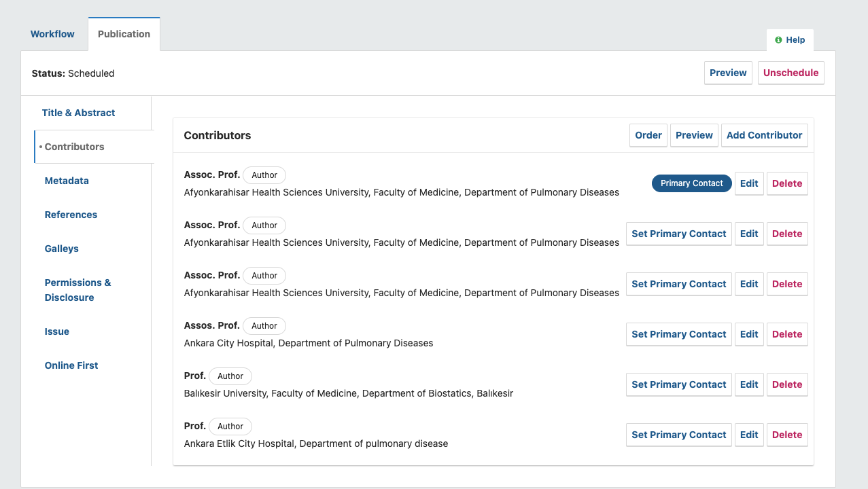Select the Publication tab
The height and width of the screenshot is (489, 868).
pyautogui.click(x=124, y=34)
